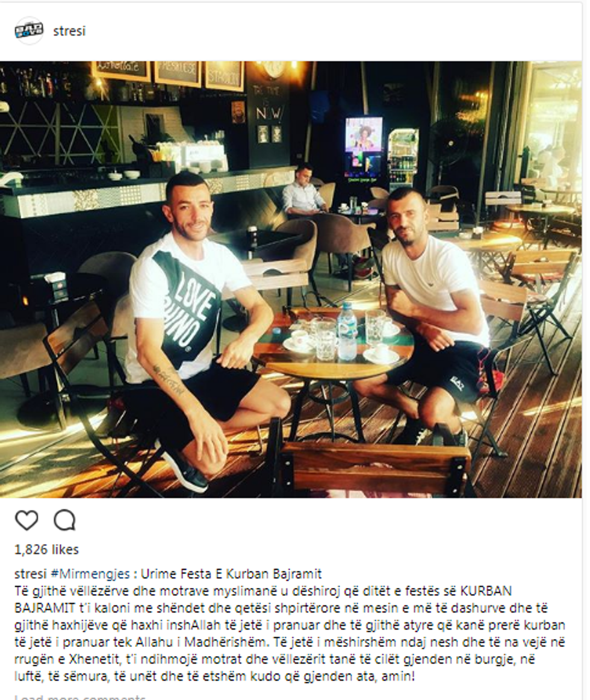Viewport: 590px width, 700px height.
Task: Click the Urime Festa E Kurban Bajramit line
Action: pyautogui.click(x=231, y=573)
